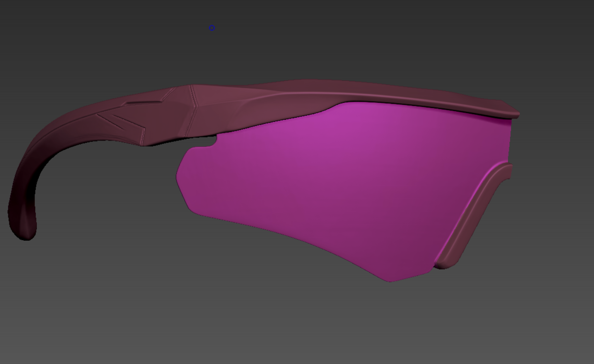Viewport: 594px width, 364px height.
Task: Select the top brow bar of frame
Action: 366,91
